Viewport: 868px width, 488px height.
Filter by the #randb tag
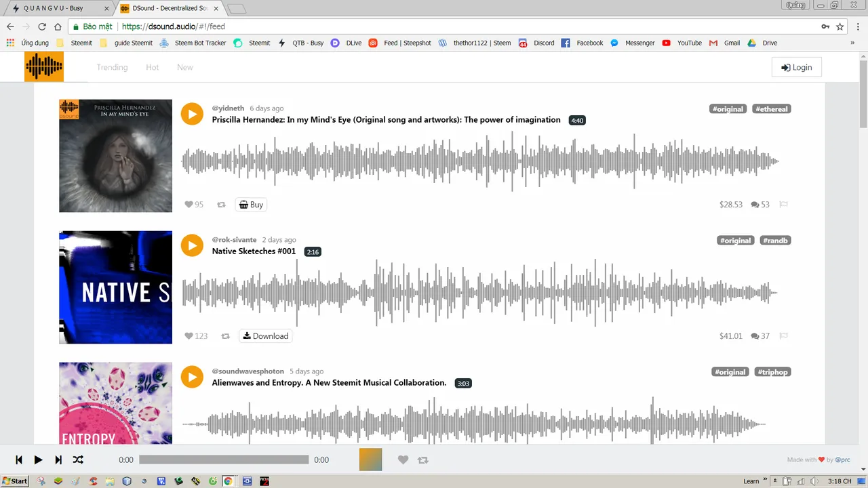tap(775, 241)
